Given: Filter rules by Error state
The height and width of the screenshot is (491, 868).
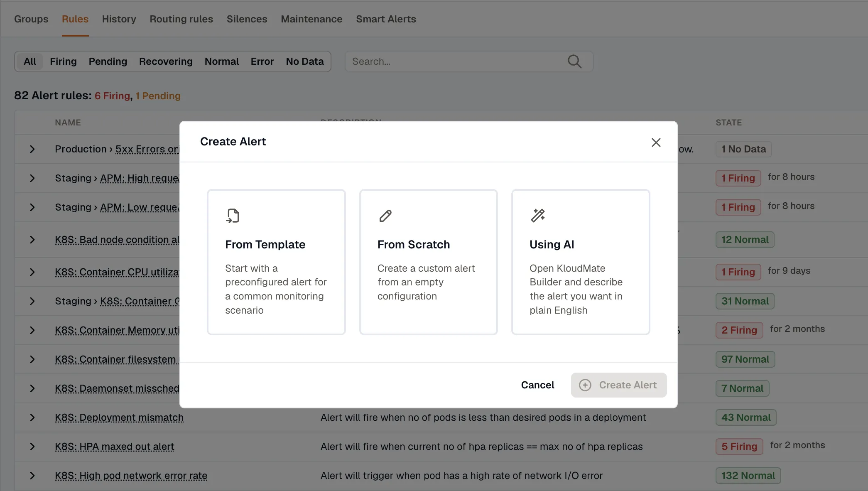Looking at the screenshot, I should click(x=262, y=61).
